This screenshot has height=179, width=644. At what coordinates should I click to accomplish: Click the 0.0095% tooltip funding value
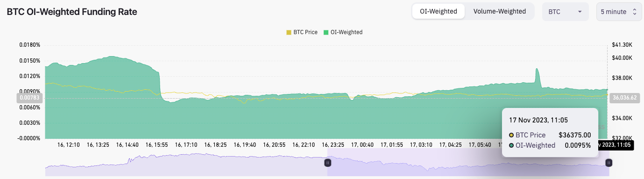578,145
